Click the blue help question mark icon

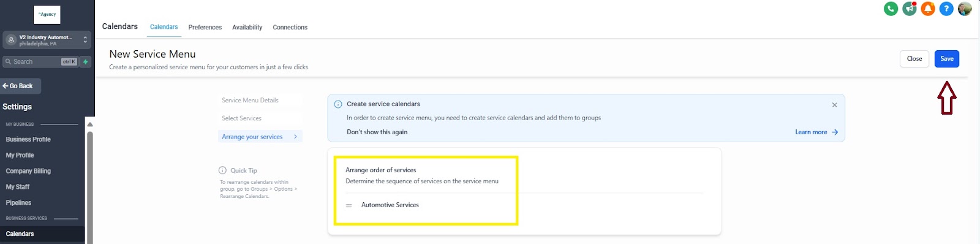(x=946, y=9)
